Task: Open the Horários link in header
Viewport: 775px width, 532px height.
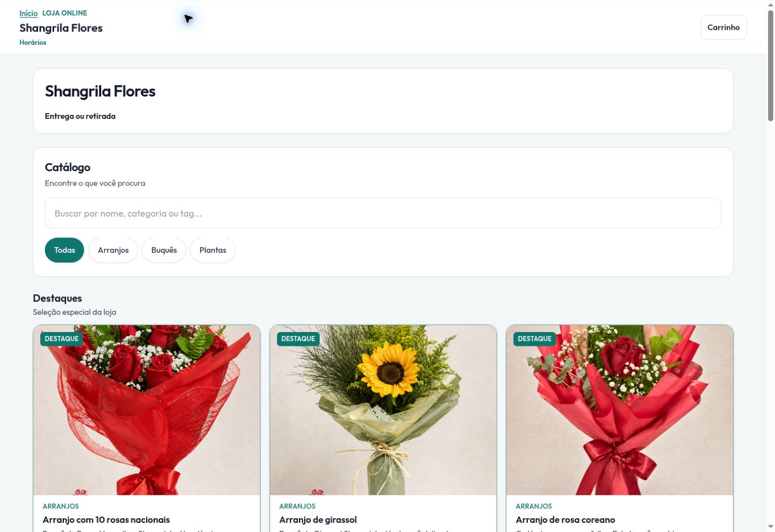Action: coord(33,43)
